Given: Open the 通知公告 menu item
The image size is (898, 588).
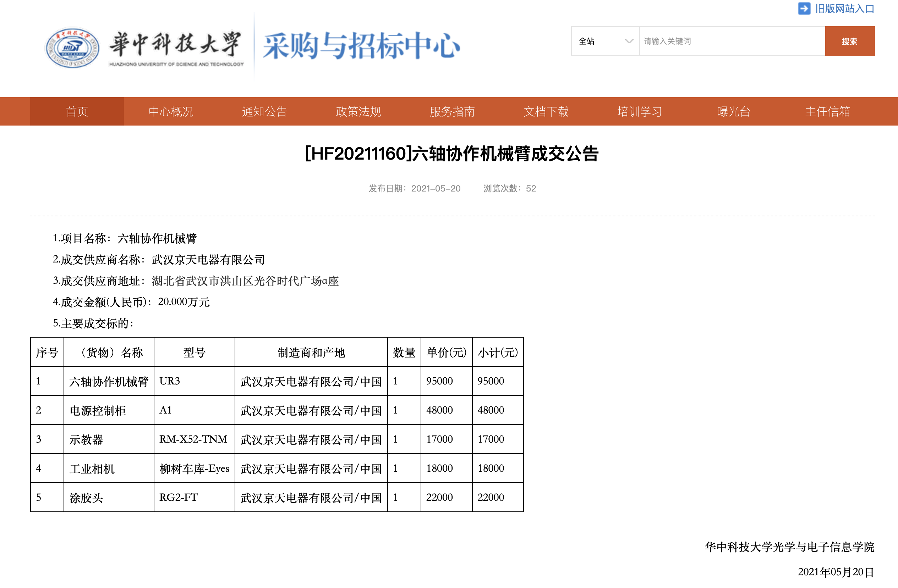Looking at the screenshot, I should coord(264,111).
